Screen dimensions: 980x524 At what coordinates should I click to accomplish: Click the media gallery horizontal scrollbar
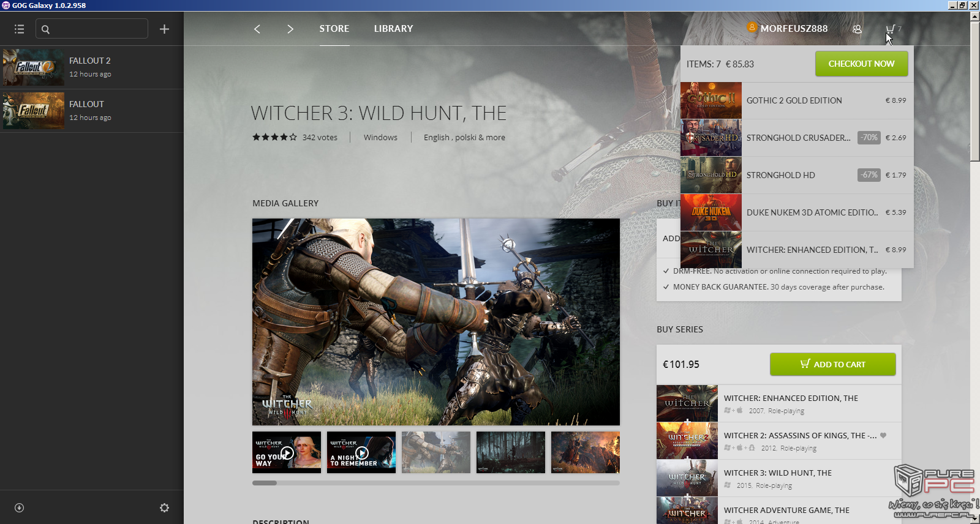click(436, 483)
